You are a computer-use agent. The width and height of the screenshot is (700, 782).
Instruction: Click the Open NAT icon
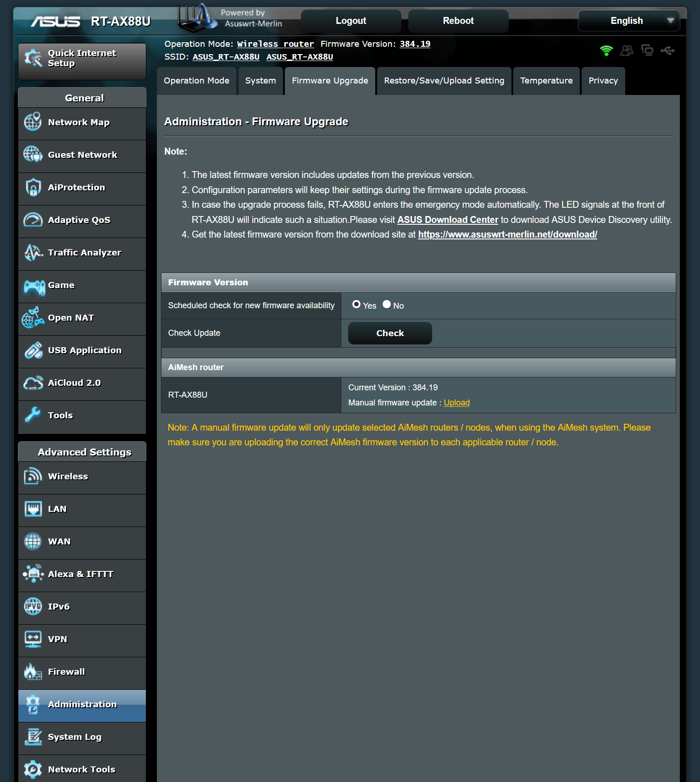pyautogui.click(x=33, y=317)
